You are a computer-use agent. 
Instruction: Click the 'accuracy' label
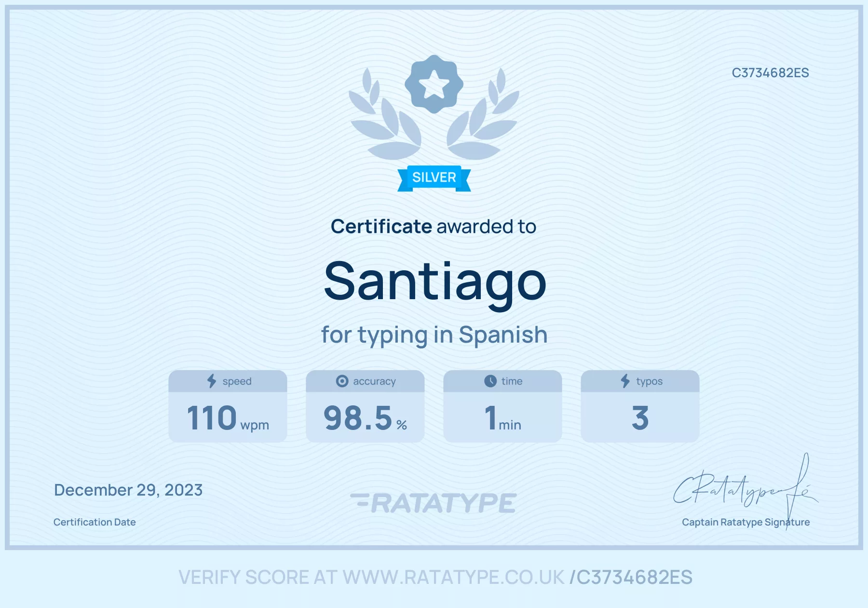tap(374, 382)
